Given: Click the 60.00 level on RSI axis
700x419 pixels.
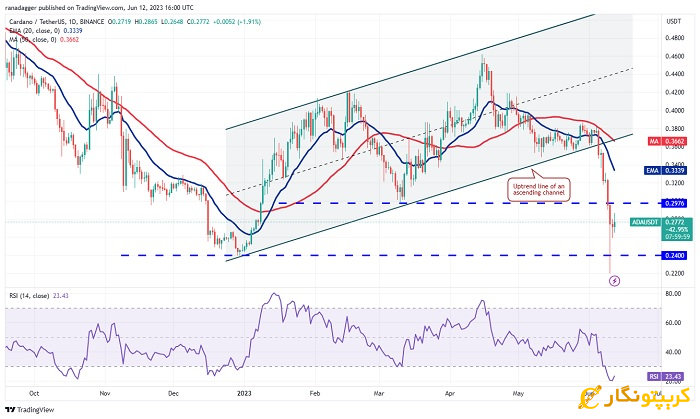Looking at the screenshot, I should 673,323.
